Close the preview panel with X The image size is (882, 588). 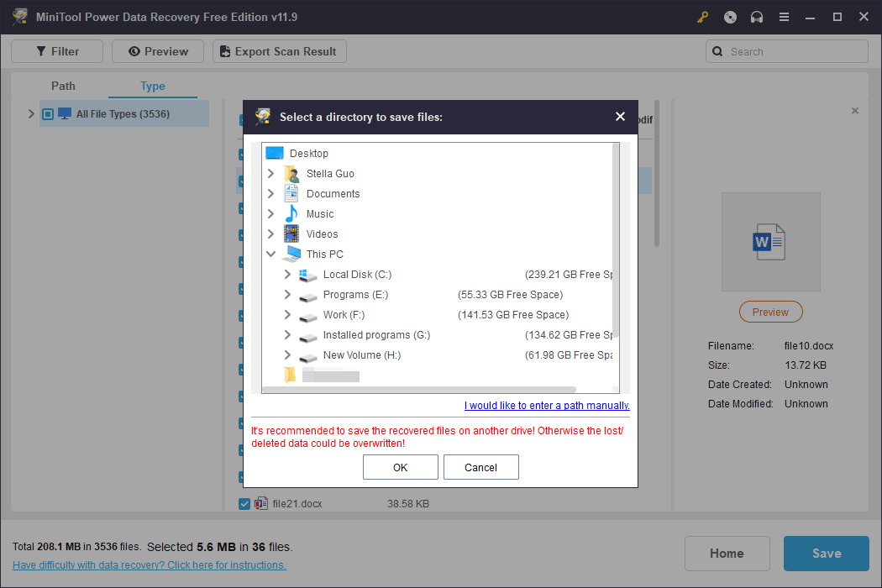854,111
